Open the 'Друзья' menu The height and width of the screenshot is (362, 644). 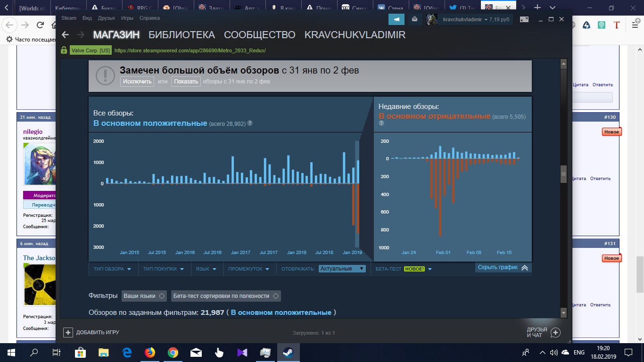click(x=107, y=18)
